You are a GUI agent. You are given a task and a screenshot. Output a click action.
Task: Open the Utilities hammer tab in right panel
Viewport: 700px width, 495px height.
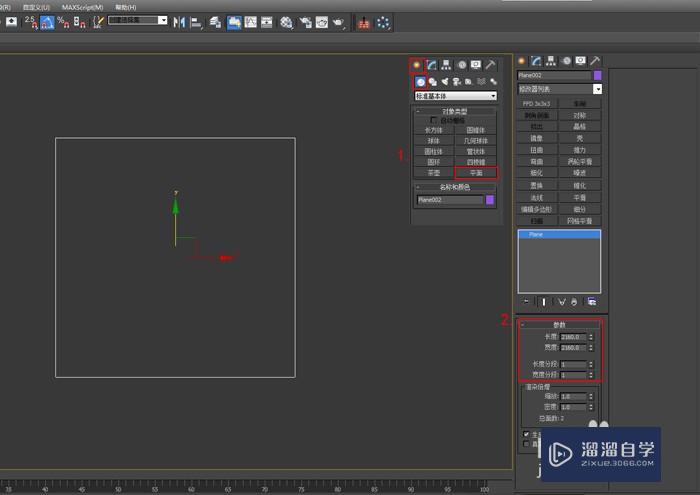pos(595,61)
